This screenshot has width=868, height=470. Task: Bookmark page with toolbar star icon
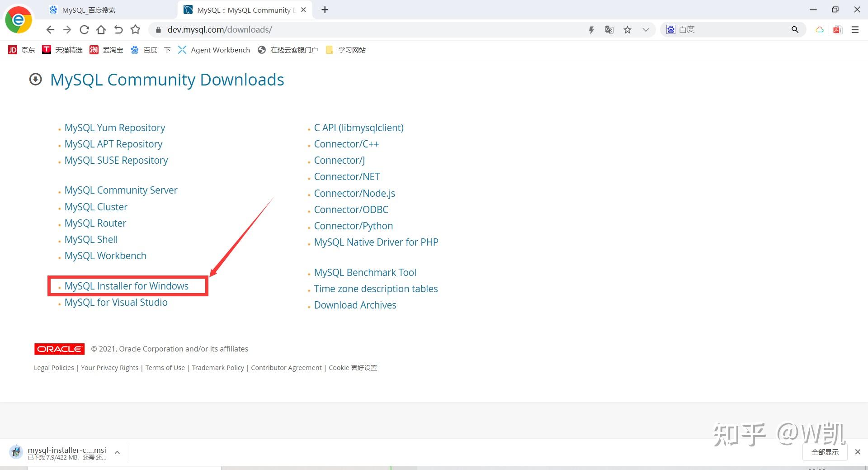[135, 30]
